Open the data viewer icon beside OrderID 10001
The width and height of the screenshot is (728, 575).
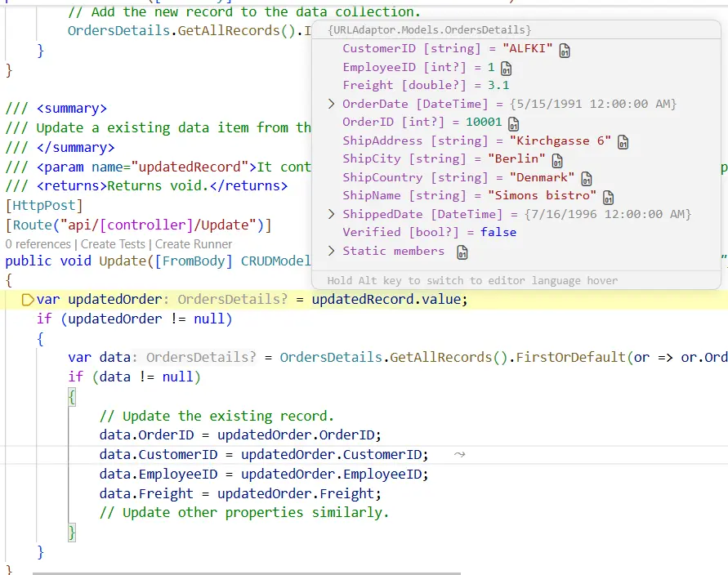513,124
